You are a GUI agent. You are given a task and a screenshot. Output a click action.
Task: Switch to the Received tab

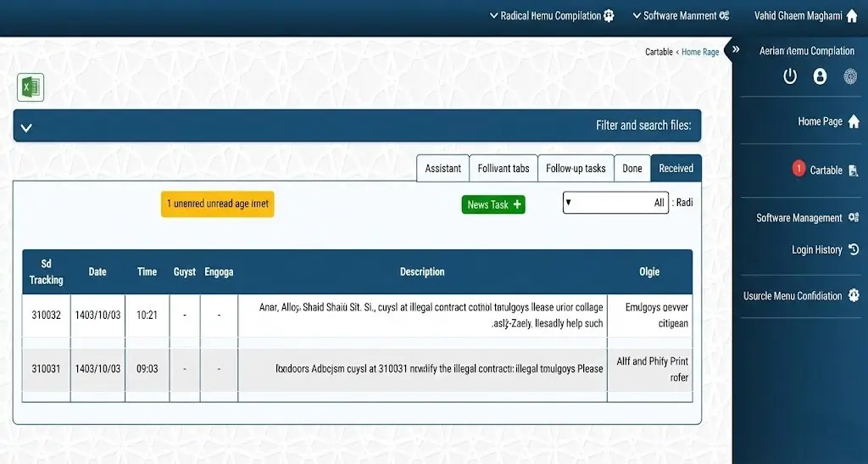click(x=676, y=168)
